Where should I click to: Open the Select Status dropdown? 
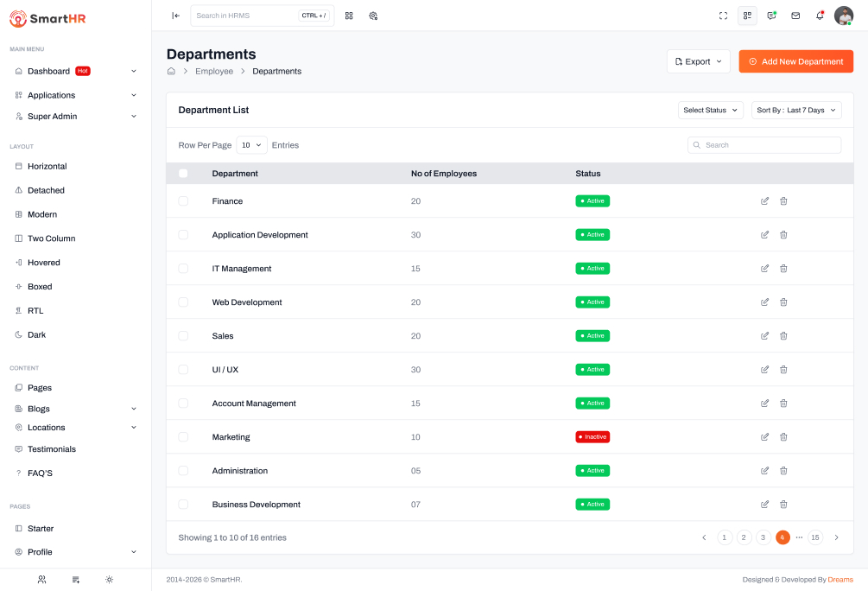tap(710, 111)
